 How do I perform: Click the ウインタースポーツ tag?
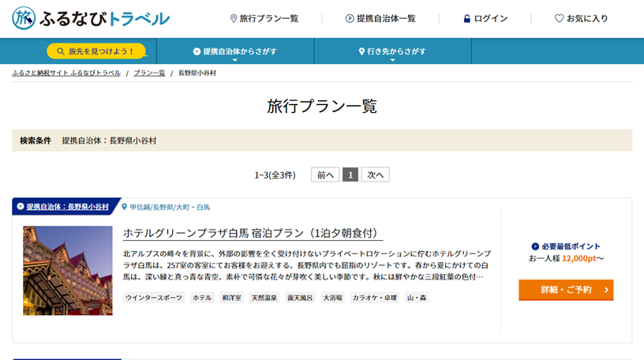tap(154, 298)
